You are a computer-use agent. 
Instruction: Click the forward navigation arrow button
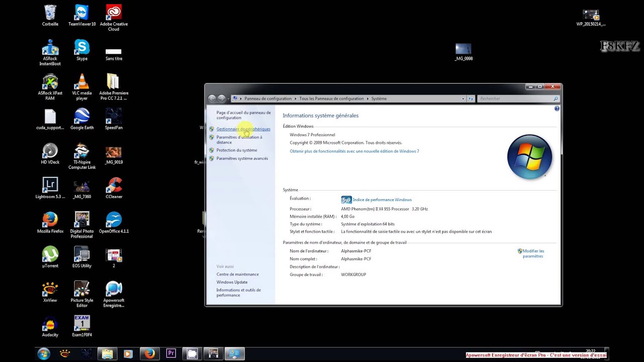coord(222,99)
